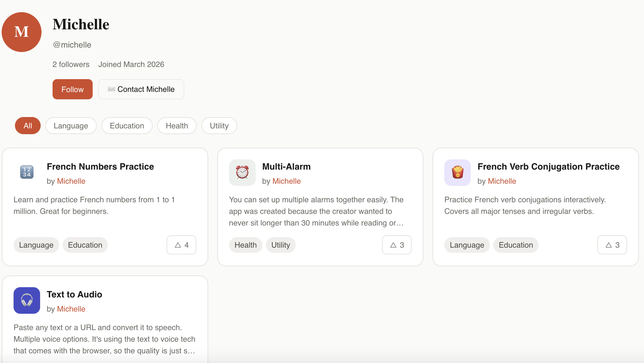Upvote French Verb Conjugation Practice
The height and width of the screenshot is (363, 644).
[612, 245]
